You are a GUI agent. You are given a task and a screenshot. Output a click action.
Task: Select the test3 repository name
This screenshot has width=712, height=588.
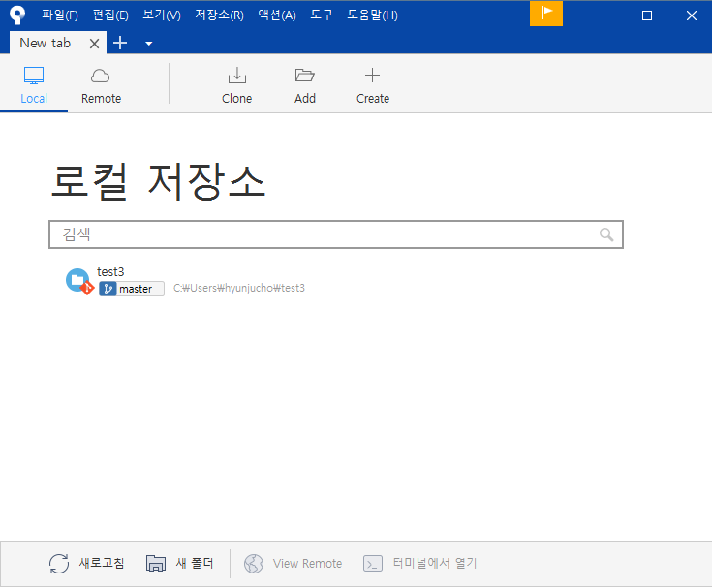[x=110, y=271]
